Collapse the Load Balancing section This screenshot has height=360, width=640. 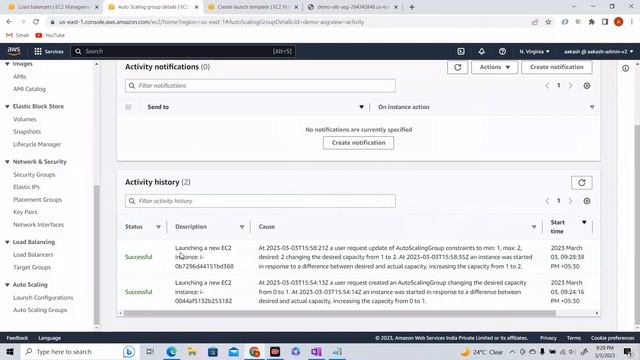tap(7, 242)
